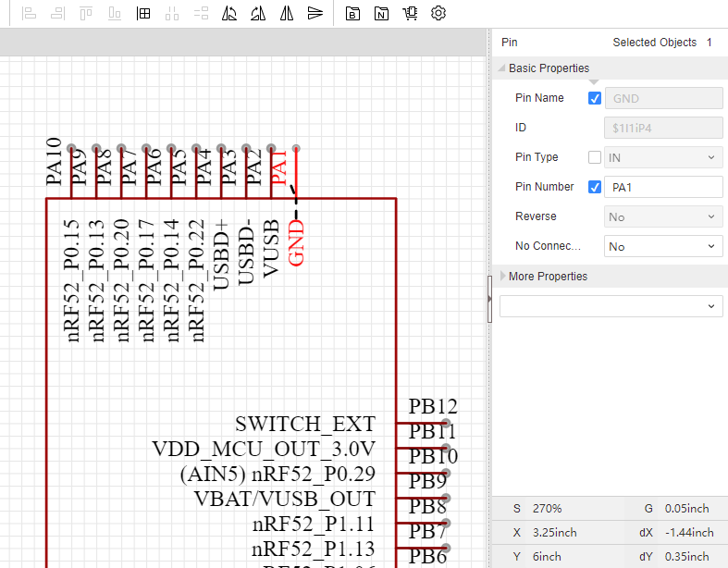Click the side panel collapse handle
Viewport: 728px width, 568px height.
489,299
